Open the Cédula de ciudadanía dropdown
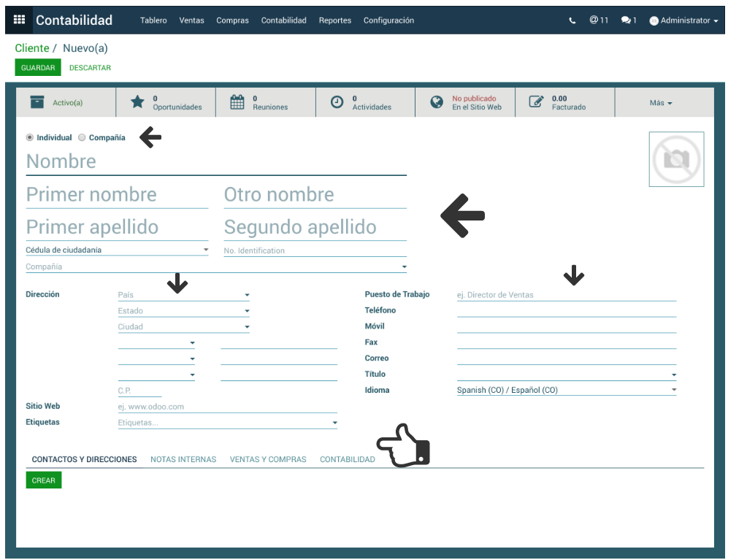 [206, 250]
